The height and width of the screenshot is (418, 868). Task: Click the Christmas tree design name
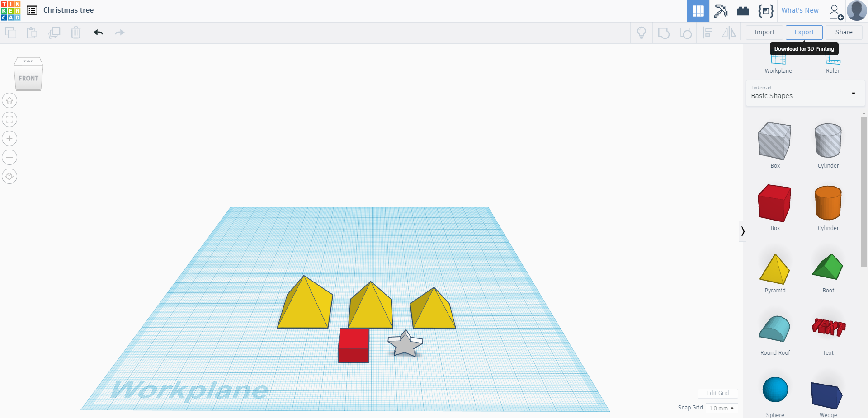coord(68,10)
